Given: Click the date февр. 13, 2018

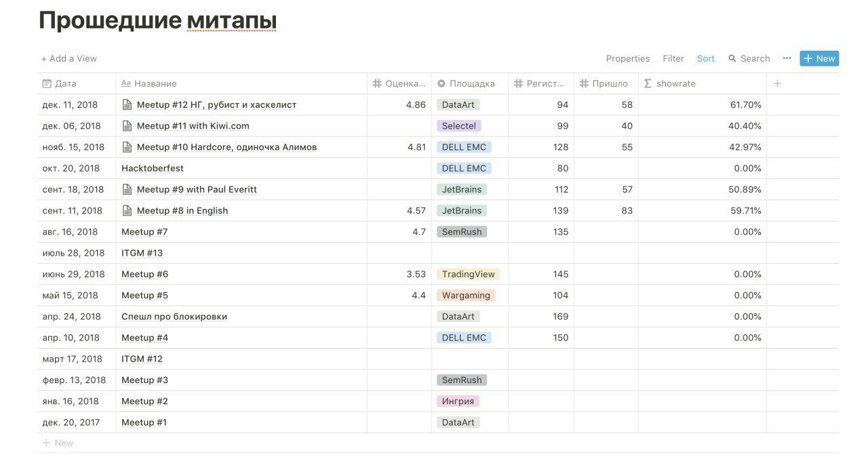Looking at the screenshot, I should [x=74, y=380].
